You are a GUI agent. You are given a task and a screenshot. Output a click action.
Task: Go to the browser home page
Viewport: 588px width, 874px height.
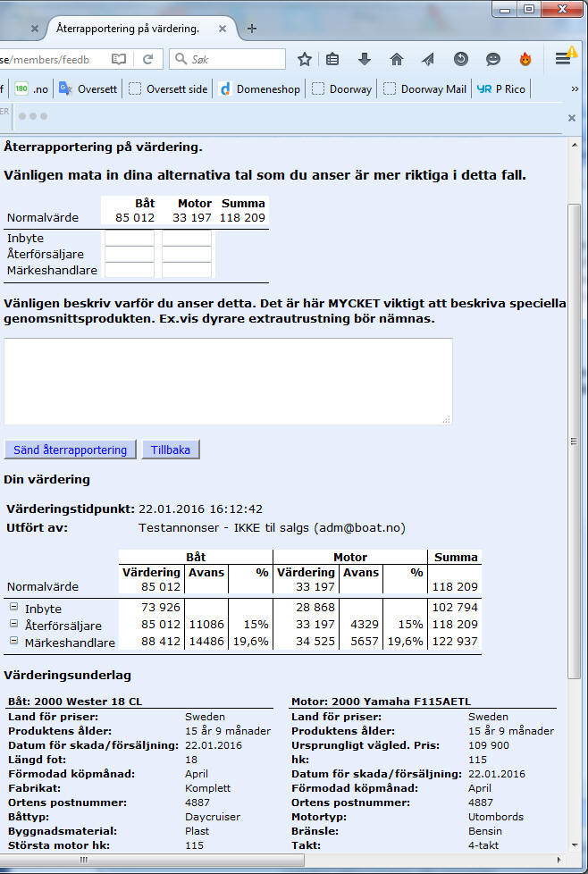click(397, 60)
